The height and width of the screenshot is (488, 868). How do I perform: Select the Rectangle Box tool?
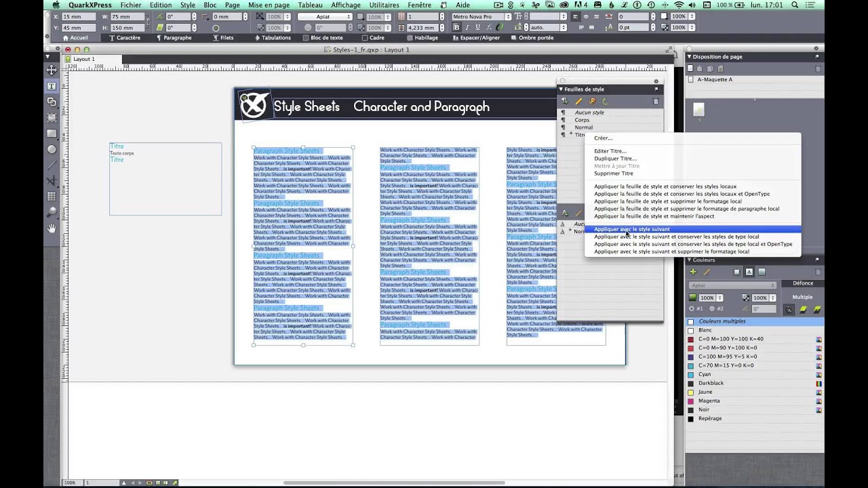pyautogui.click(x=52, y=134)
